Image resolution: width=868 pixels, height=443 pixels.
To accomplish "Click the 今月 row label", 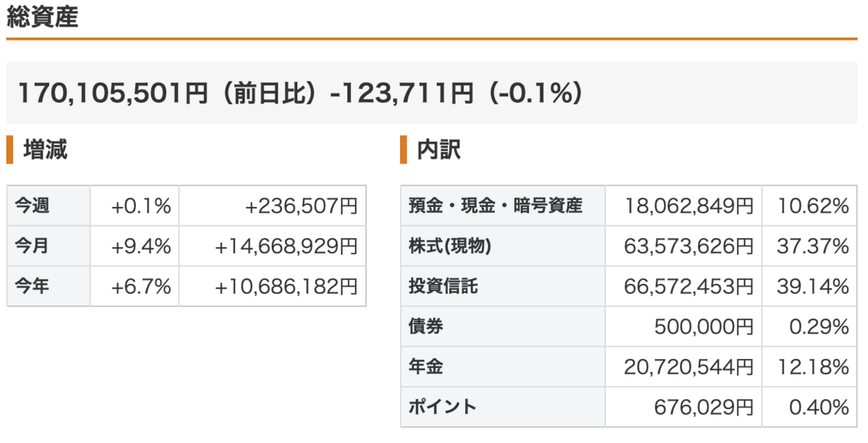I will [33, 246].
